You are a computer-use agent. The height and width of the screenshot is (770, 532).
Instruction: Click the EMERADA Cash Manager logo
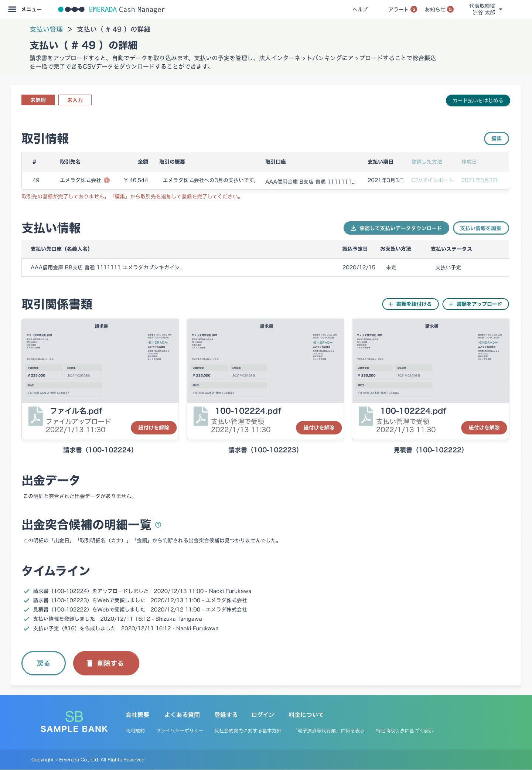point(111,9)
